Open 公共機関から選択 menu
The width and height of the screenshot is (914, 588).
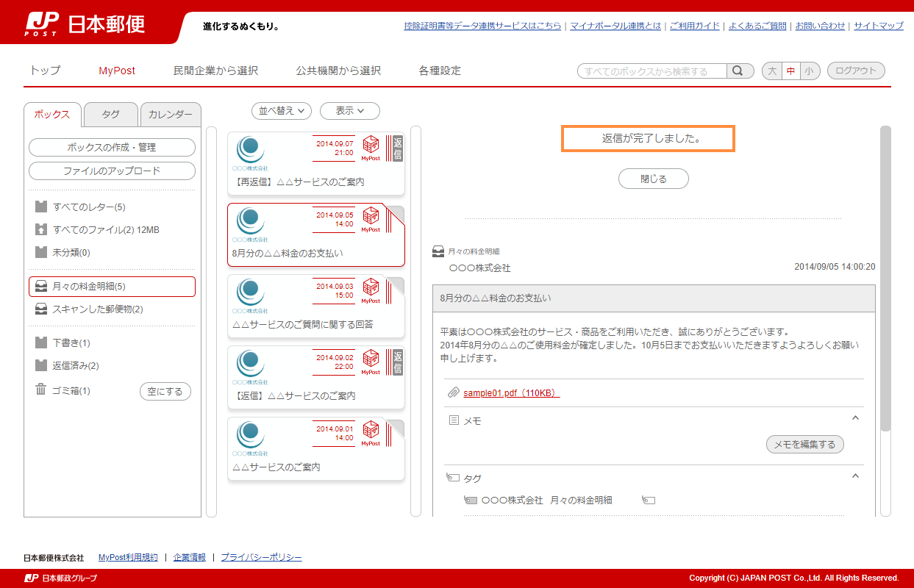[338, 71]
